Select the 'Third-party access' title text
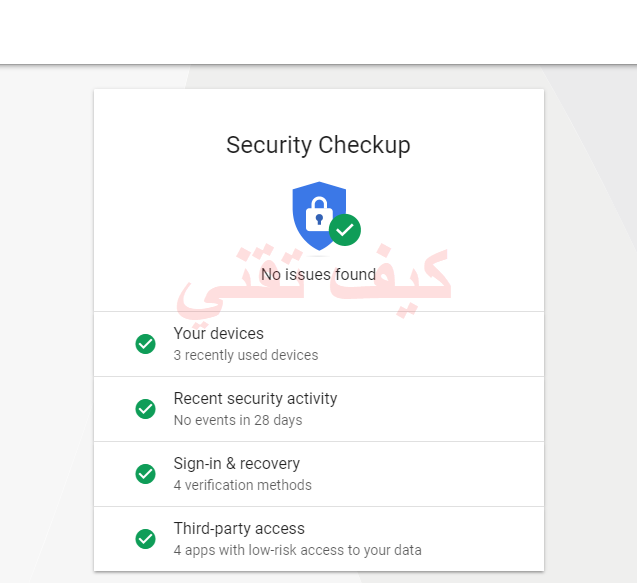Image resolution: width=637 pixels, height=583 pixels. [239, 529]
